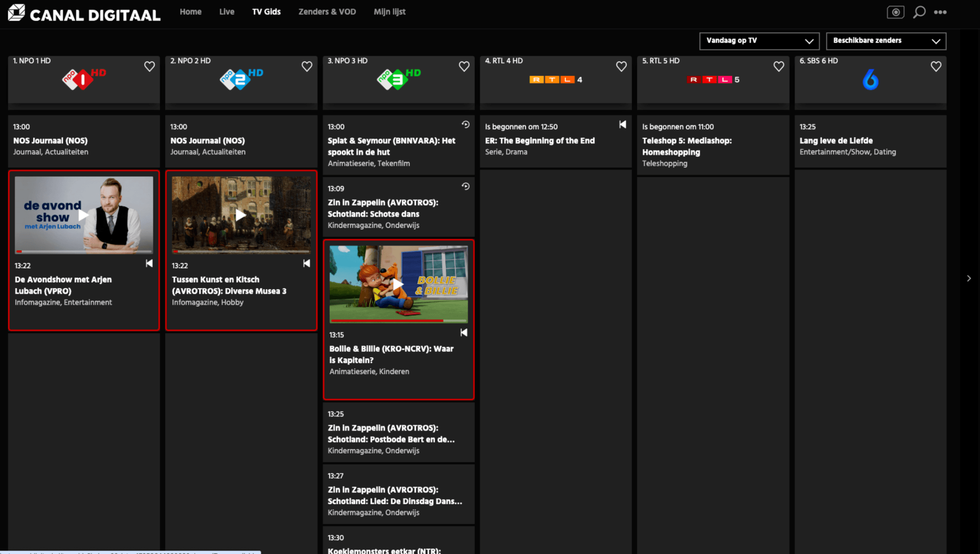The image size is (980, 554).
Task: Open Zin in Zappelin: Postbode Bert entry
Action: [x=398, y=432]
